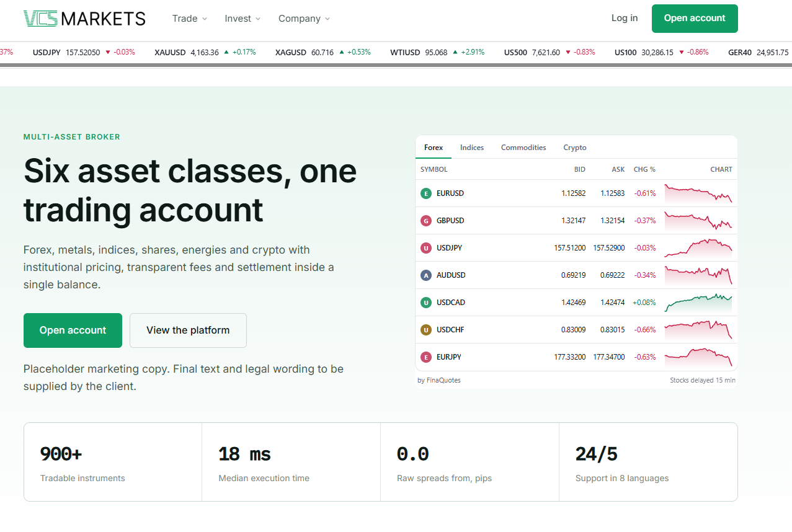Switch to the Indices tab
This screenshot has height=532, width=792.
click(x=472, y=148)
